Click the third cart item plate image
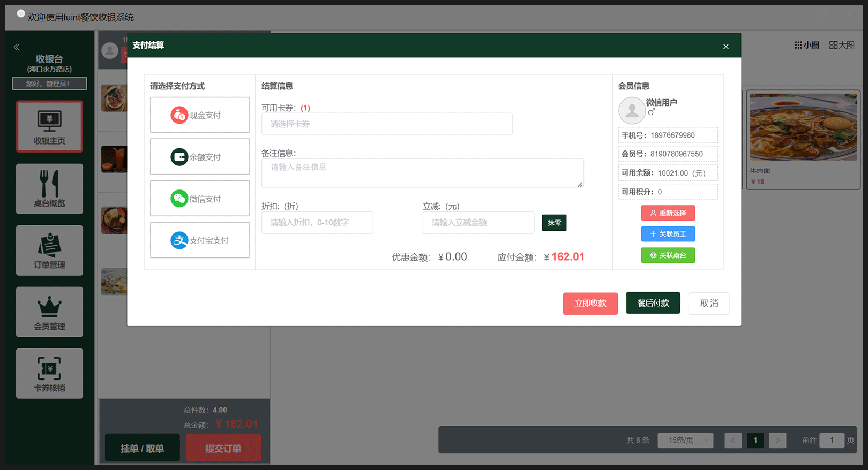This screenshot has width=868, height=470. [x=114, y=221]
